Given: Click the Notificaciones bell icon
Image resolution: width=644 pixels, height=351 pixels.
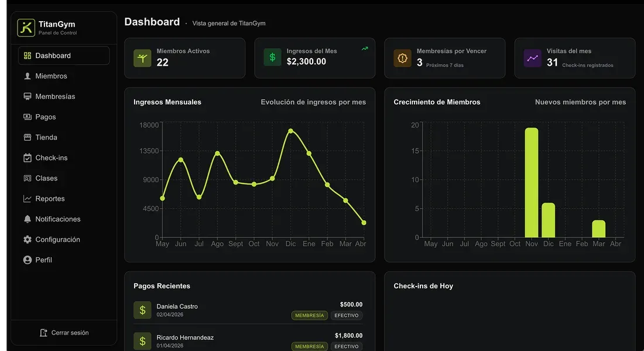Looking at the screenshot, I should 28,219.
